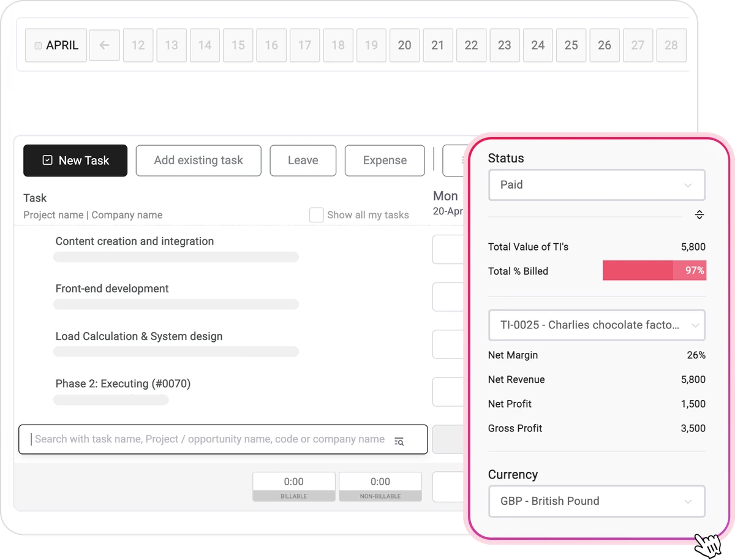Viewport: 735px width, 560px height.
Task: Focus the task search input field
Action: click(x=223, y=439)
